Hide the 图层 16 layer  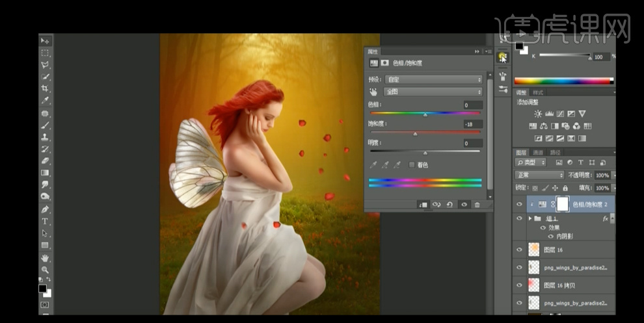(519, 249)
